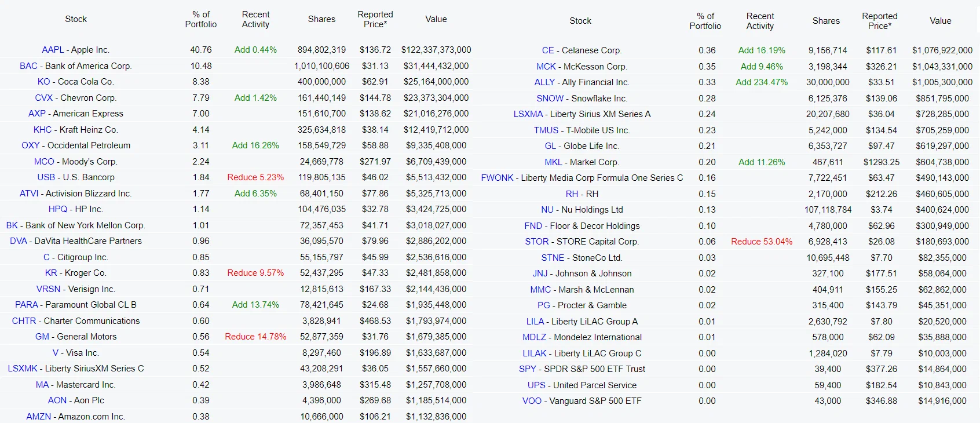Click the FWONK Liberty Media ticker
980x423 pixels.
point(497,178)
